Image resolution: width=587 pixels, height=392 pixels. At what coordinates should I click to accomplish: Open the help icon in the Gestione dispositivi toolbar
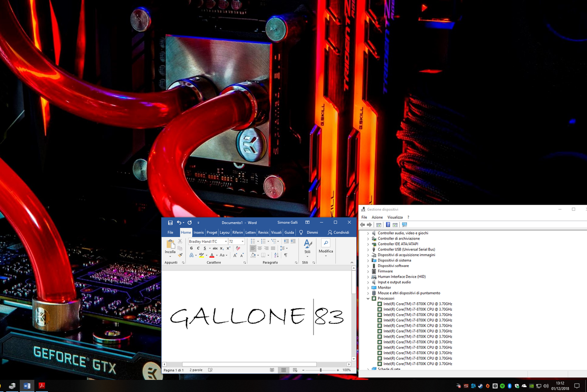pos(388,225)
